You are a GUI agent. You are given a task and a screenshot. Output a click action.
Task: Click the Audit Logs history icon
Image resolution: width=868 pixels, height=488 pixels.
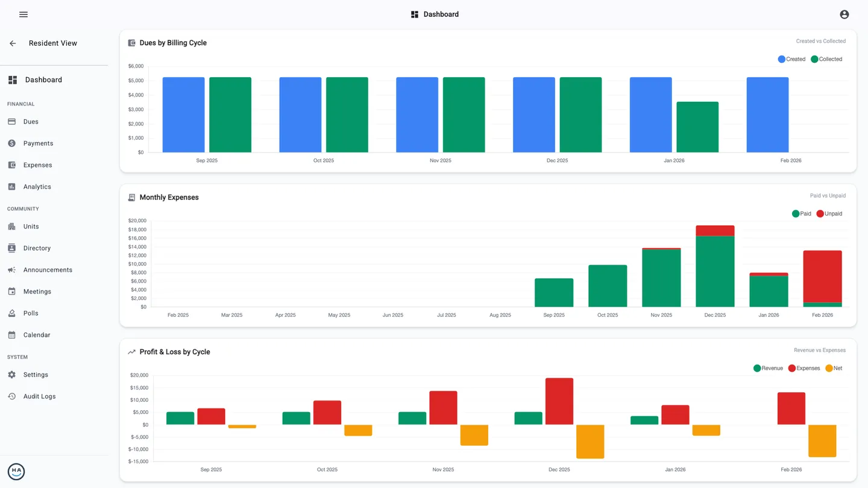coord(11,396)
